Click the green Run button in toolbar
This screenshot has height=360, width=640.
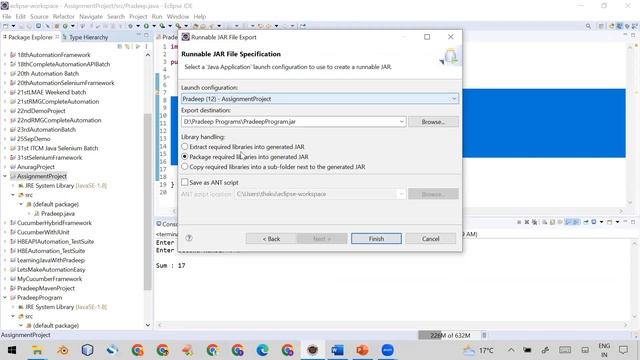146,26
